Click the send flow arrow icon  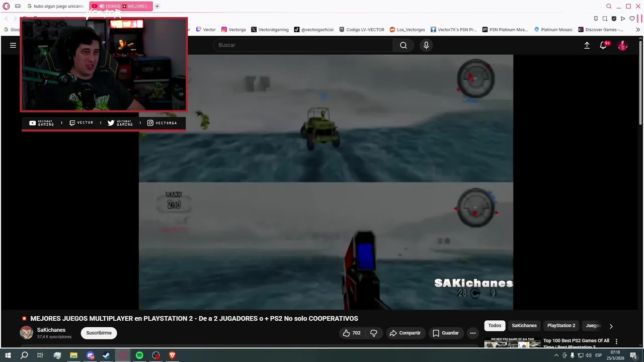point(623,19)
